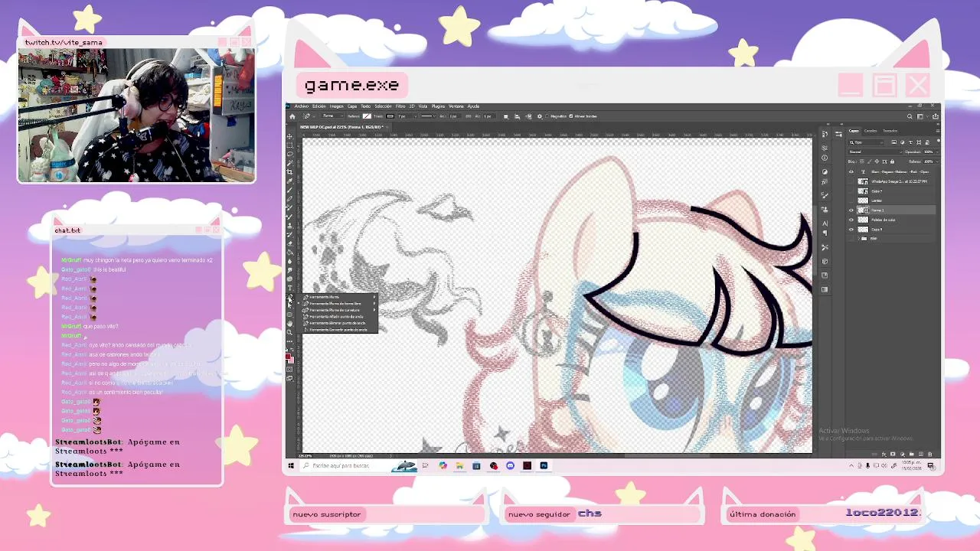Hide the Paletas de color layer
Screen dimensions: 980x551
pyautogui.click(x=851, y=220)
